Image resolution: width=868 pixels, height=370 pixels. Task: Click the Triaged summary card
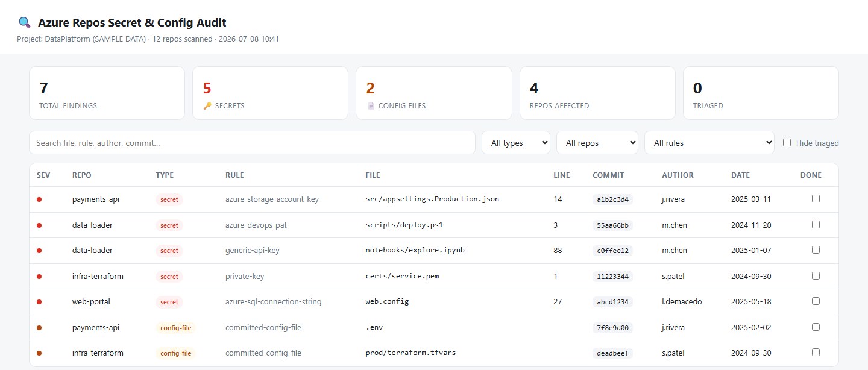coord(761,93)
